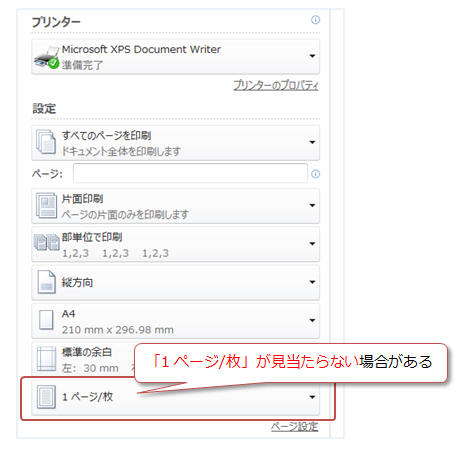Open the ページ設定 link
The width and height of the screenshot is (460, 449).
click(x=295, y=427)
